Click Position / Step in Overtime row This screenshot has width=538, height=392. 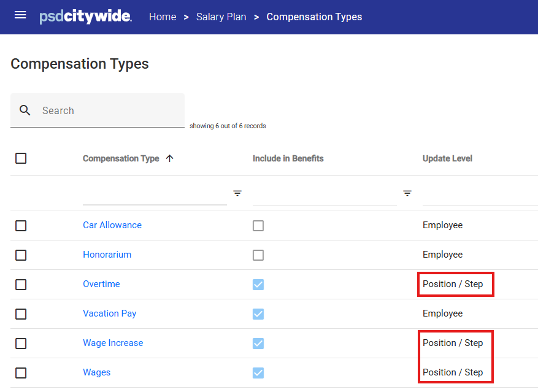pos(453,284)
